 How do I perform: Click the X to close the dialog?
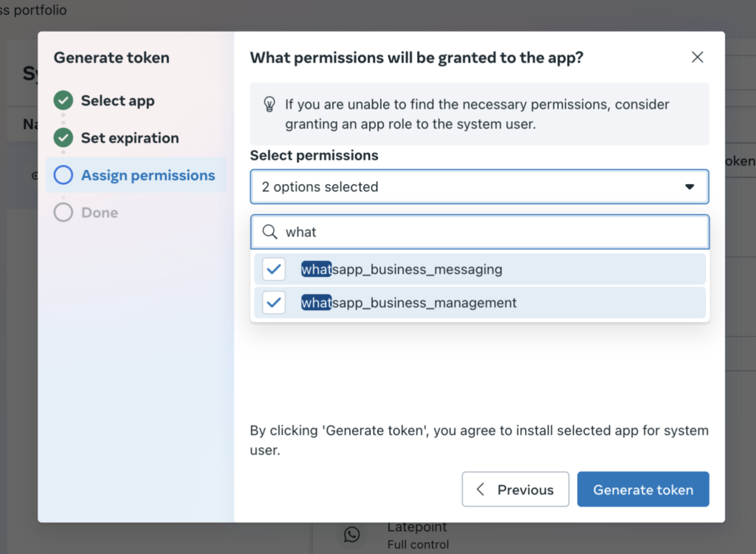click(x=697, y=57)
